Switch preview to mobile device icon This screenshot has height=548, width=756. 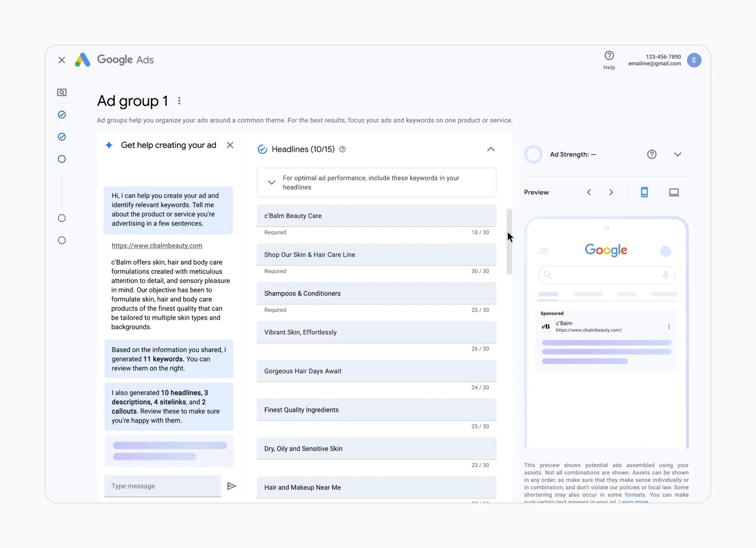(x=645, y=192)
